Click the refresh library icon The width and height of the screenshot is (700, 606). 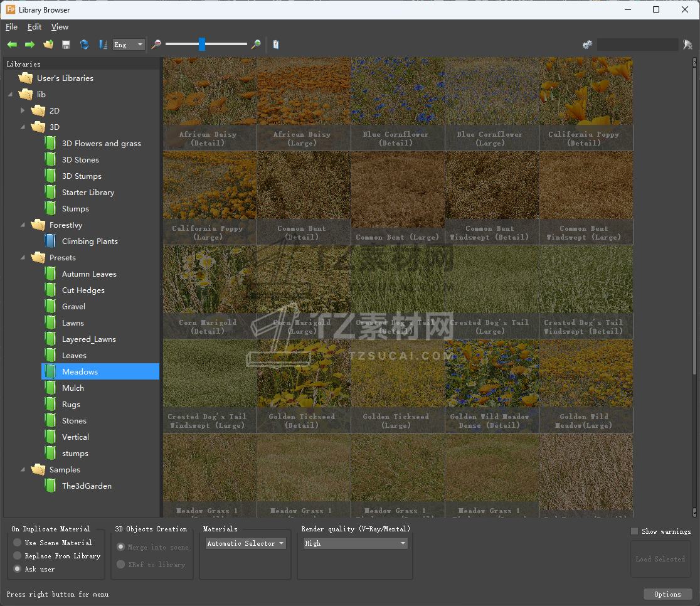coord(84,45)
